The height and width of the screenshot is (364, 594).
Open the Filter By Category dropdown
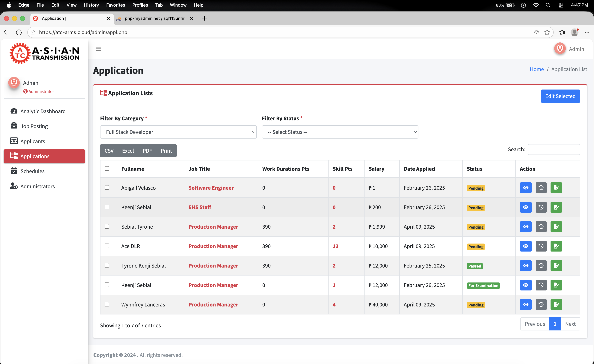click(178, 132)
